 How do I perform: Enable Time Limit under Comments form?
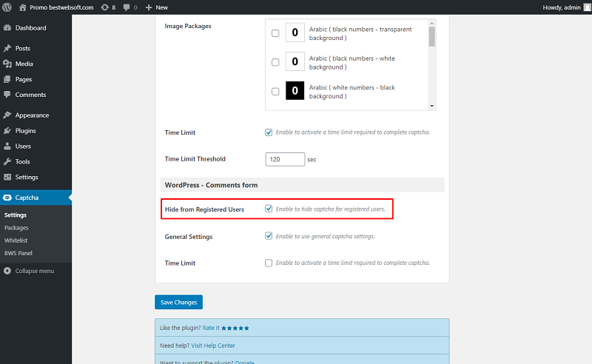coord(269,263)
